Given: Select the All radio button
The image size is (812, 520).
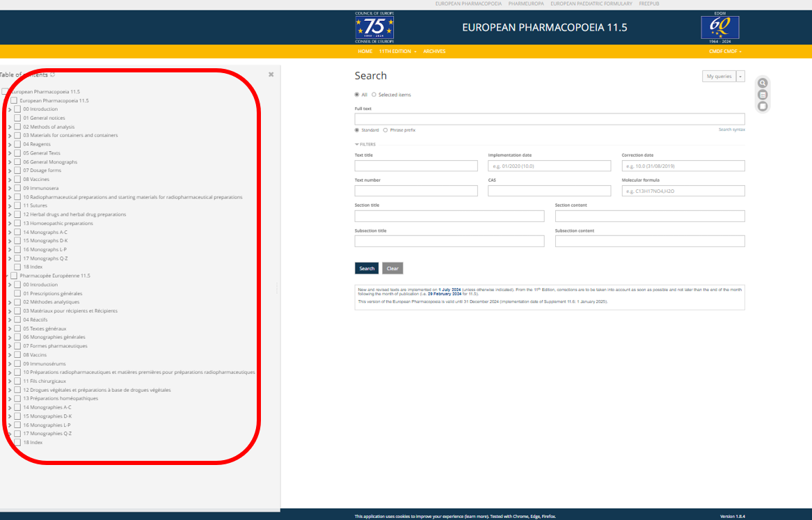Looking at the screenshot, I should pyautogui.click(x=357, y=95).
